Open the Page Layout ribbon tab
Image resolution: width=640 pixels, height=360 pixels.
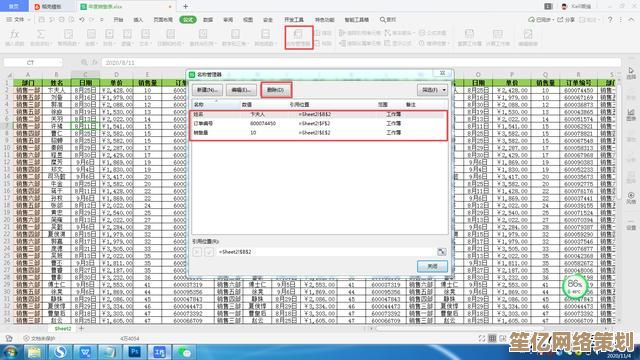point(163,20)
